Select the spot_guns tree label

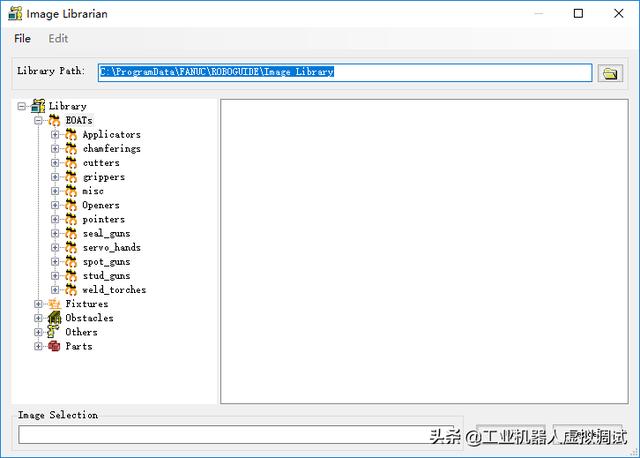106,262
